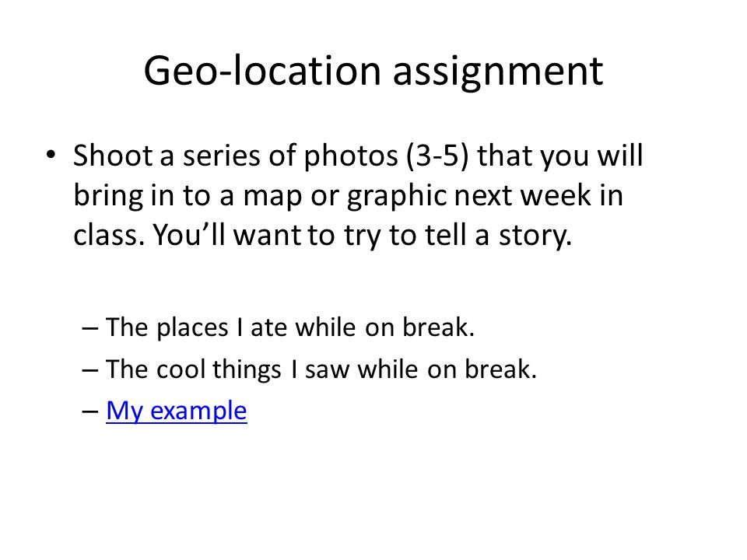The height and width of the screenshot is (560, 747).
Task: Click the line starting with Shoot a series
Action: [x=358, y=156]
